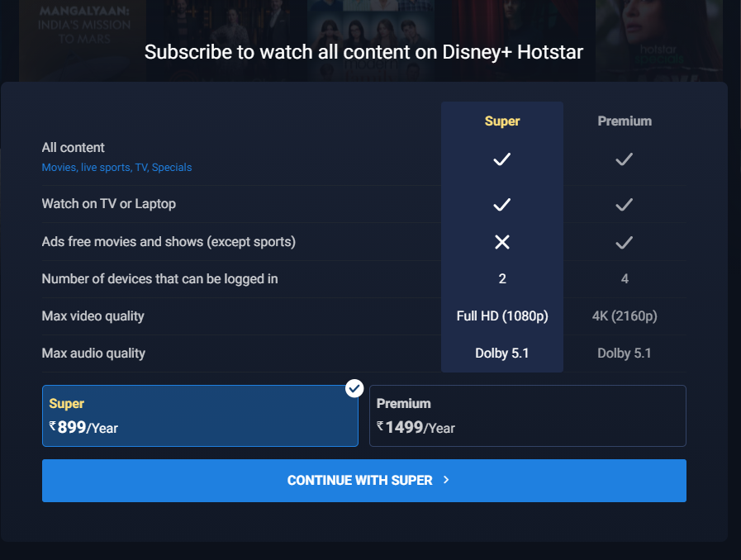Click Premium checkmark for Watch on TV or Laptop
This screenshot has height=560, width=741.
coord(625,205)
